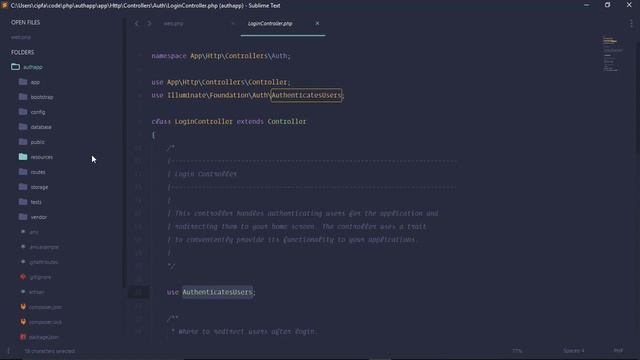This screenshot has height=360, width=640.
Task: Click the vendor folder icon
Action: [x=23, y=217]
